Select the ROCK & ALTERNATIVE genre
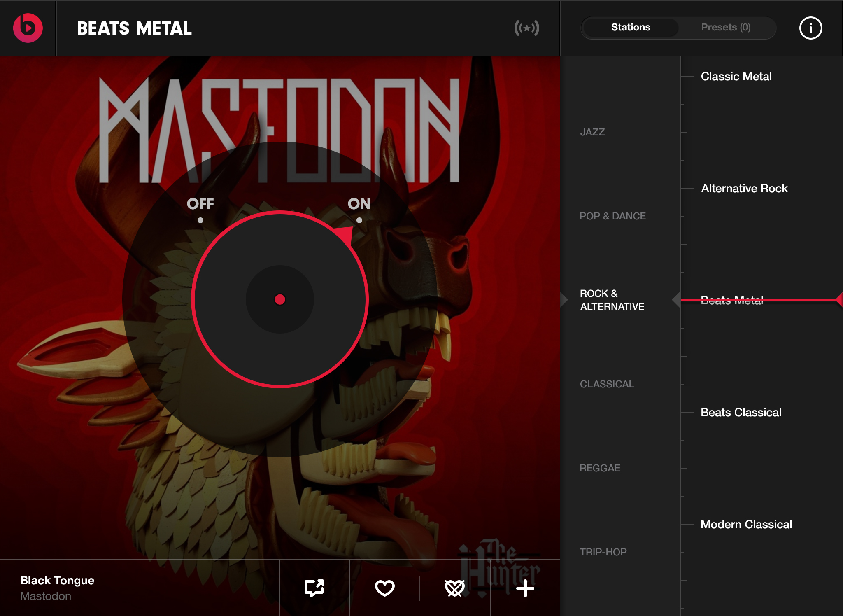The image size is (843, 616). coord(612,300)
